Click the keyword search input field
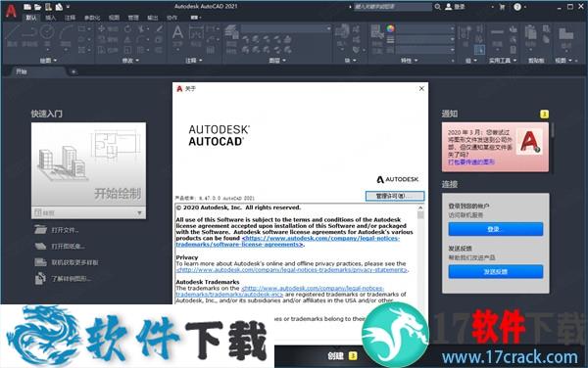Viewport: 588px width, 368px height. click(x=393, y=7)
